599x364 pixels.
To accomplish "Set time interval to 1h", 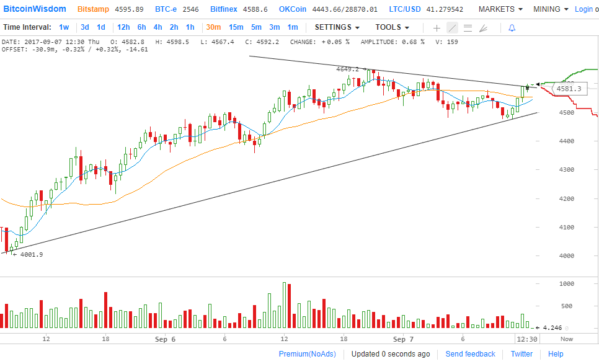I will pyautogui.click(x=190, y=27).
